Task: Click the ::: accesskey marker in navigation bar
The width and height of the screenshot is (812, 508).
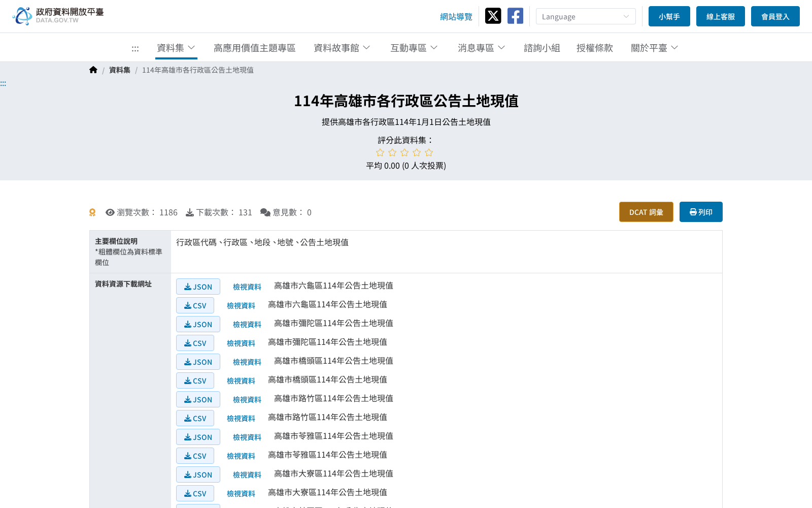Action: click(135, 49)
